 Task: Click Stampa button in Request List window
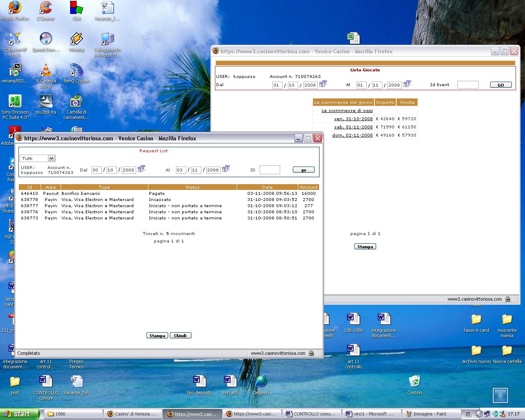[x=157, y=336]
